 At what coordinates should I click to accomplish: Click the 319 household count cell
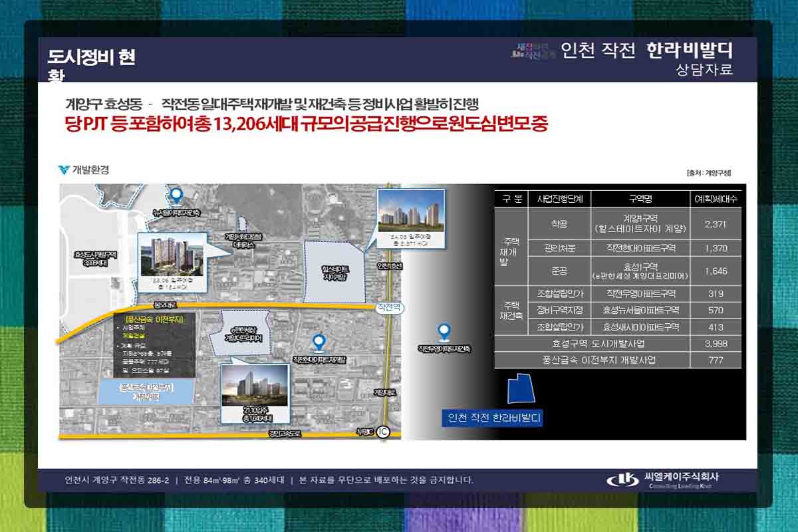[x=716, y=294]
